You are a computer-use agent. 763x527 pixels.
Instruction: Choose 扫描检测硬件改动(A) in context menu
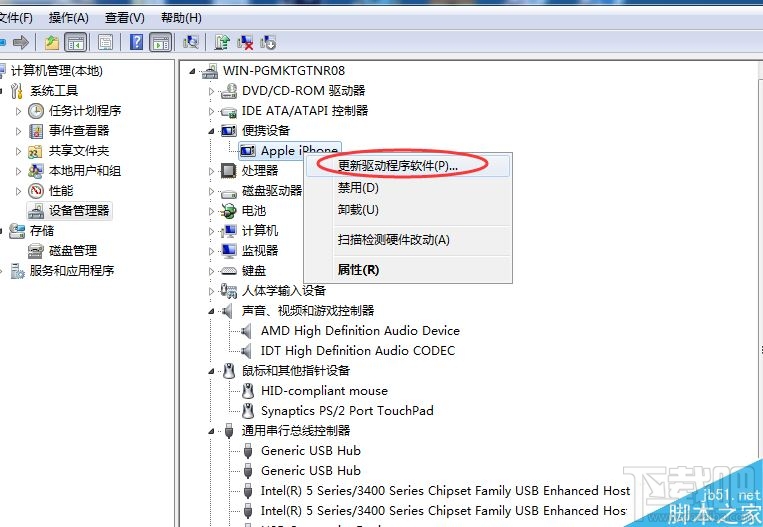click(408, 239)
